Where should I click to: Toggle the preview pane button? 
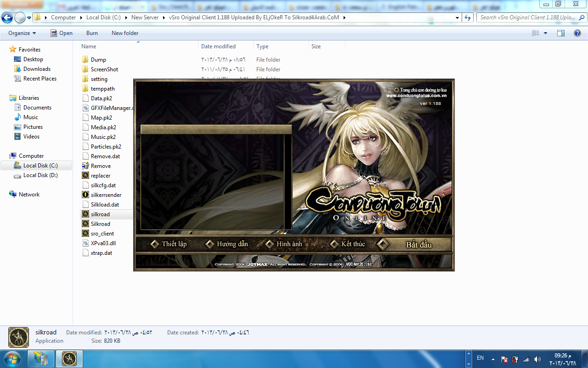[x=560, y=33]
